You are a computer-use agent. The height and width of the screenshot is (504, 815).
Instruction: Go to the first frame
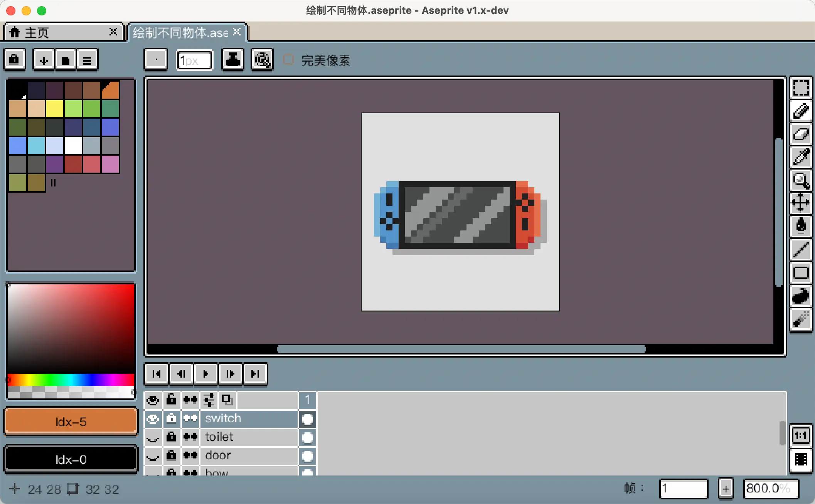coord(156,374)
